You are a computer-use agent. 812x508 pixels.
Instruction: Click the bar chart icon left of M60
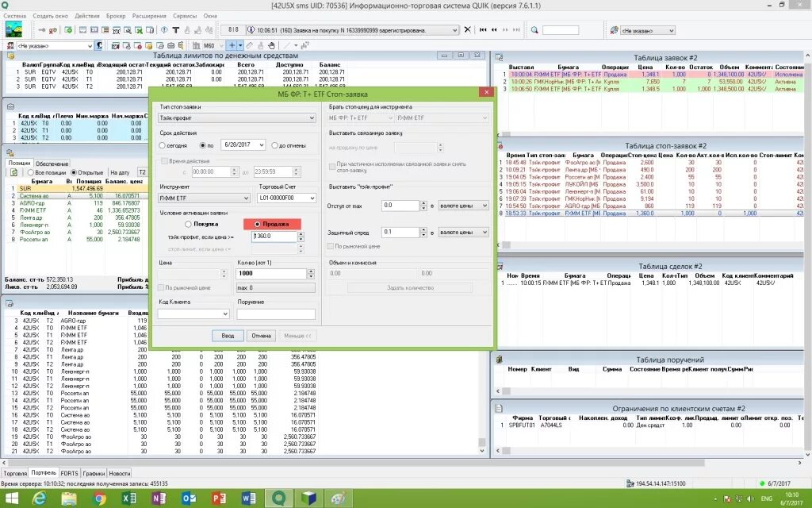tap(197, 45)
